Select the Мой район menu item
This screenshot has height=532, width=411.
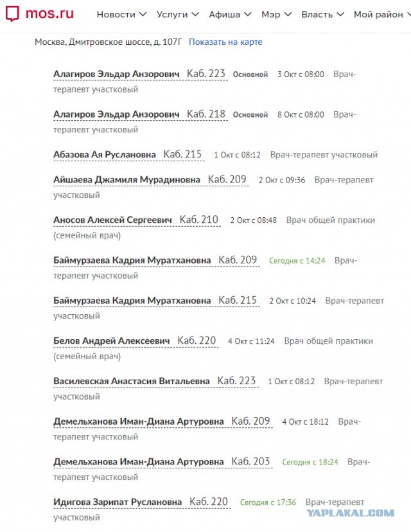click(x=379, y=14)
